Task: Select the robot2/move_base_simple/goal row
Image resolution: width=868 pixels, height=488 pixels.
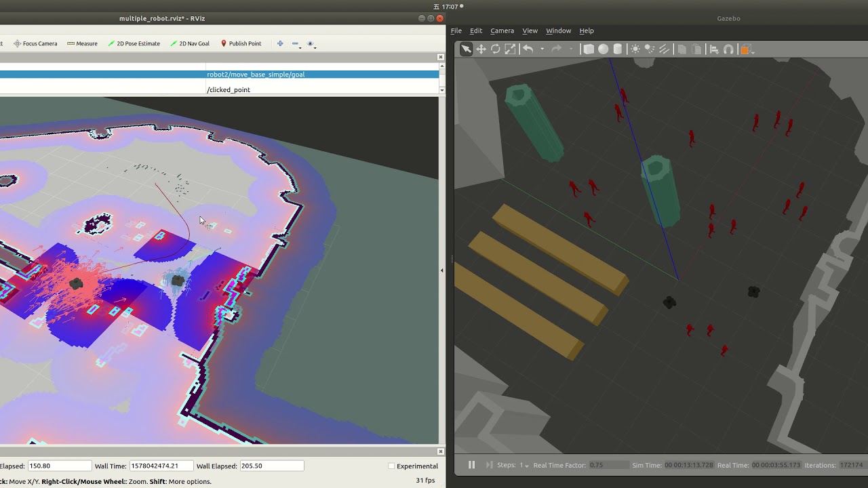Action: coord(219,75)
